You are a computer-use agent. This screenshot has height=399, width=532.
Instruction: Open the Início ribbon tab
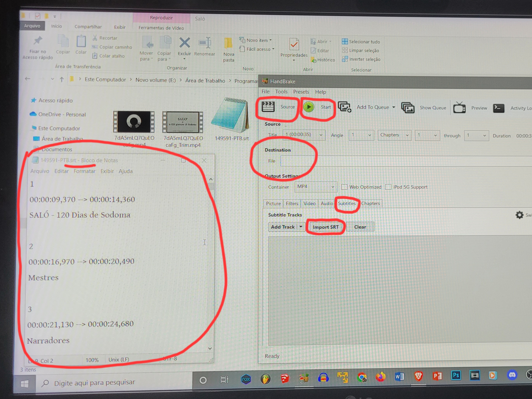tap(57, 26)
